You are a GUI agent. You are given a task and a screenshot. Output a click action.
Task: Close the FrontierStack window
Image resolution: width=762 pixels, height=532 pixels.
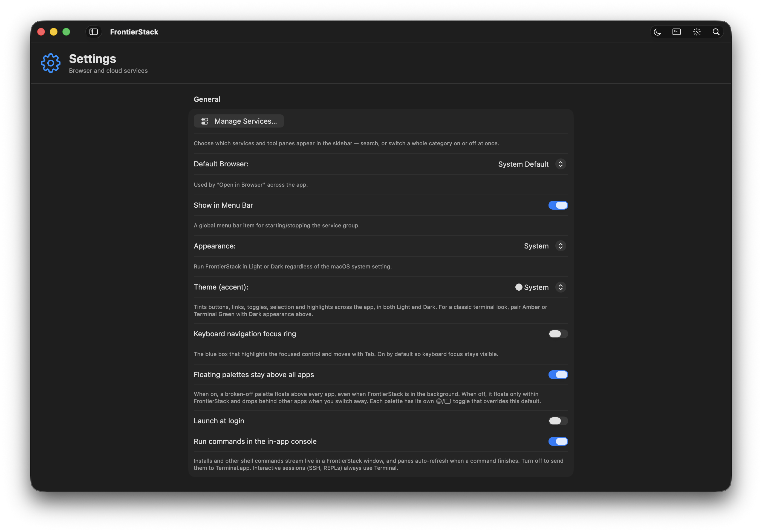[41, 32]
